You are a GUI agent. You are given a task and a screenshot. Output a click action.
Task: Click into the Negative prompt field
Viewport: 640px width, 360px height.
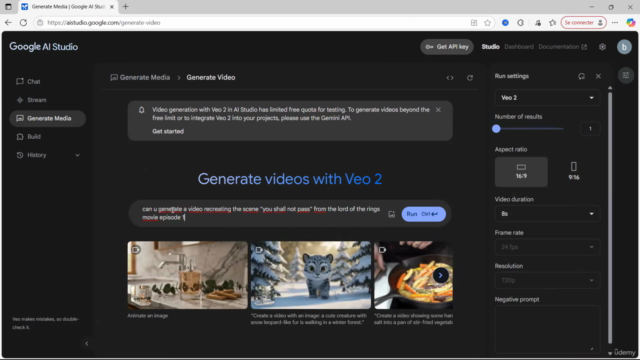coord(547,329)
